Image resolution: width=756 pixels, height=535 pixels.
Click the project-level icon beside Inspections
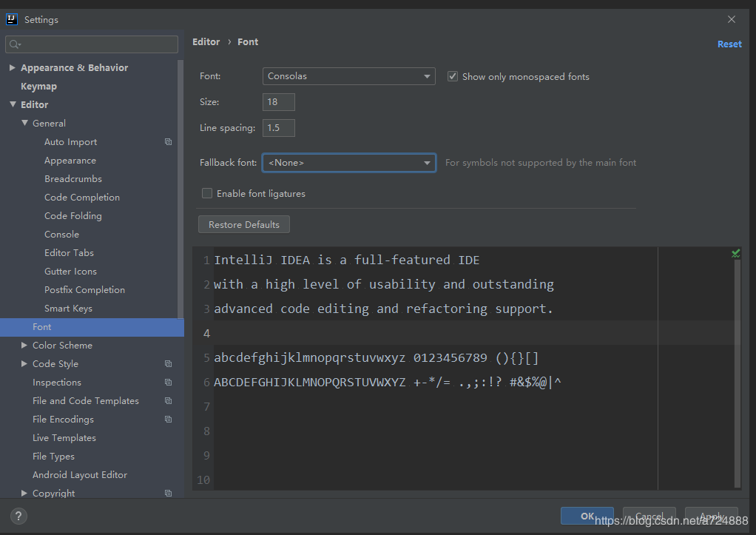168,382
